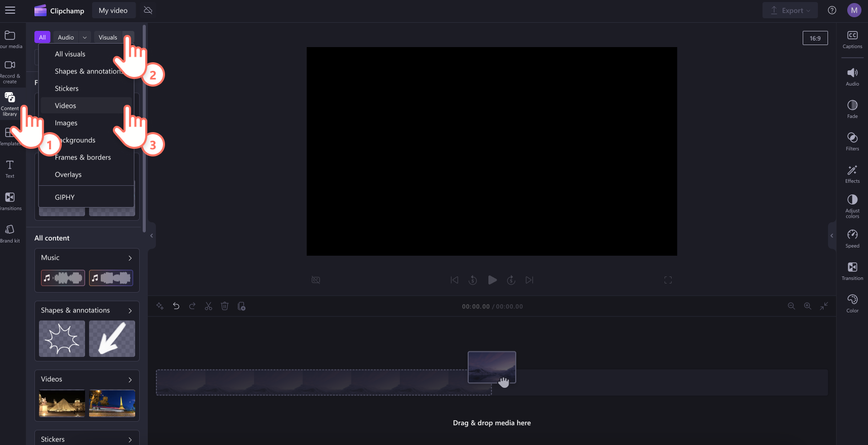This screenshot has width=868, height=445.
Task: Collapse the right properties panel
Action: [x=832, y=236]
